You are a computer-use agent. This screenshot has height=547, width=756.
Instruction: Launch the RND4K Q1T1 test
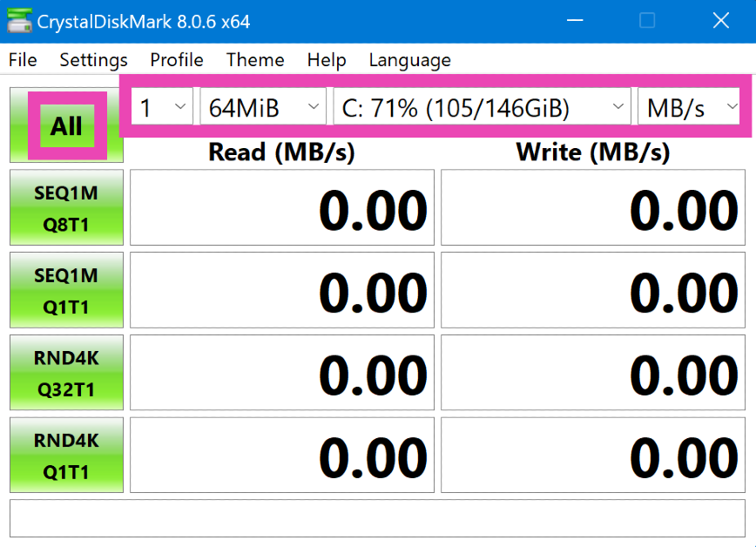(66, 456)
